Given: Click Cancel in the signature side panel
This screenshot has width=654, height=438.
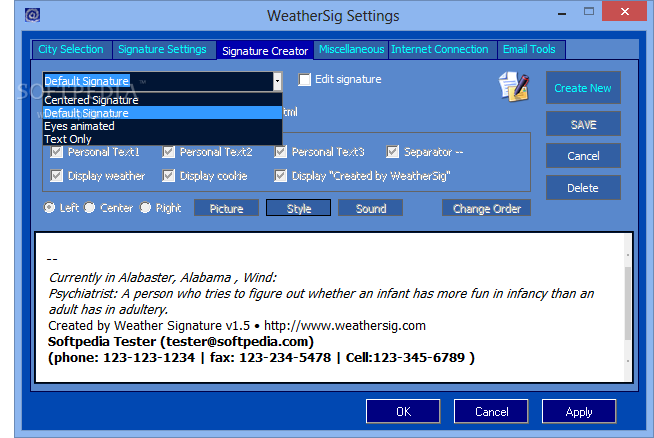Looking at the screenshot, I should 583,156.
